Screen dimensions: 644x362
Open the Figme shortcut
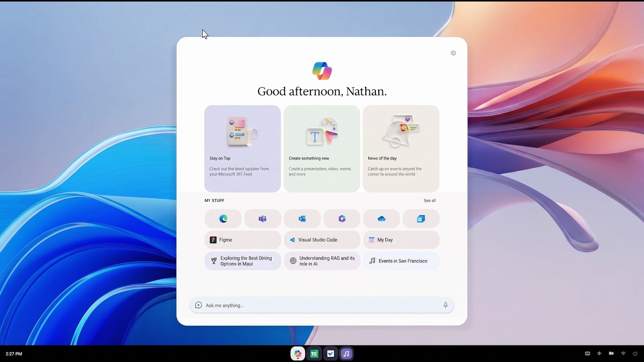pos(243,240)
